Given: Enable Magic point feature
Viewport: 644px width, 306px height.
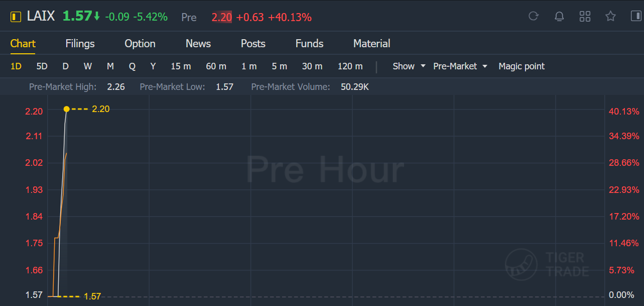Looking at the screenshot, I should coord(521,66).
